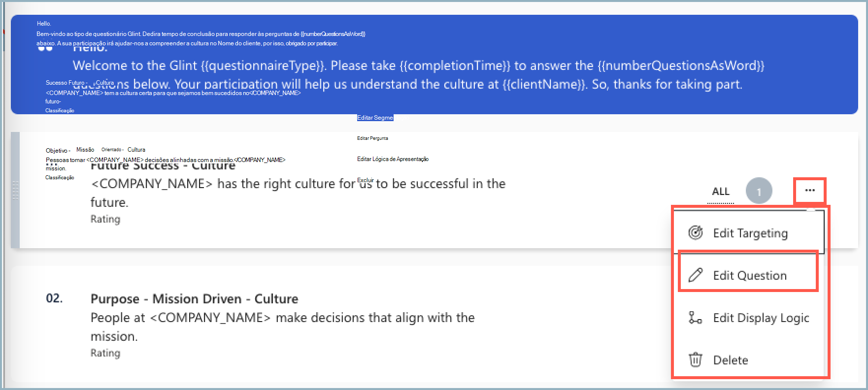Image resolution: width=868 pixels, height=390 pixels.
Task: Open the three-dot more options menu
Action: pyautogui.click(x=809, y=191)
